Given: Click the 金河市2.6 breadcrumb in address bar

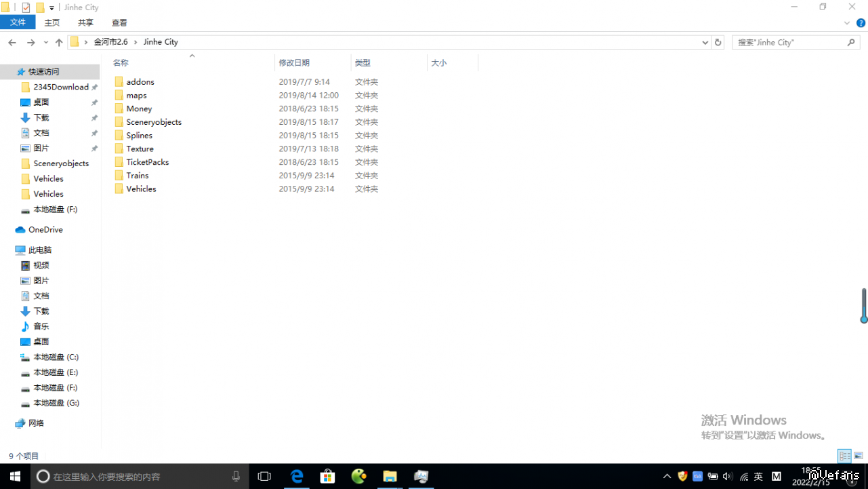Looking at the screenshot, I should (110, 42).
